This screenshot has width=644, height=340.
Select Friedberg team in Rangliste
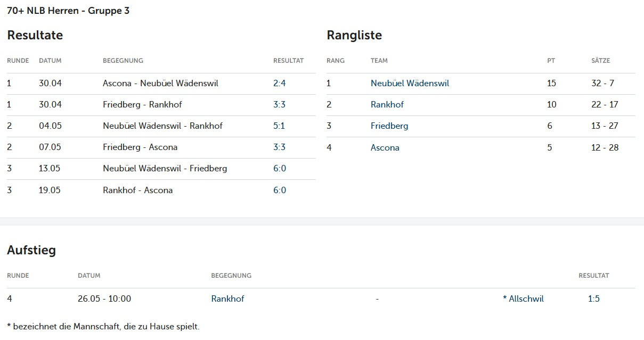(389, 126)
